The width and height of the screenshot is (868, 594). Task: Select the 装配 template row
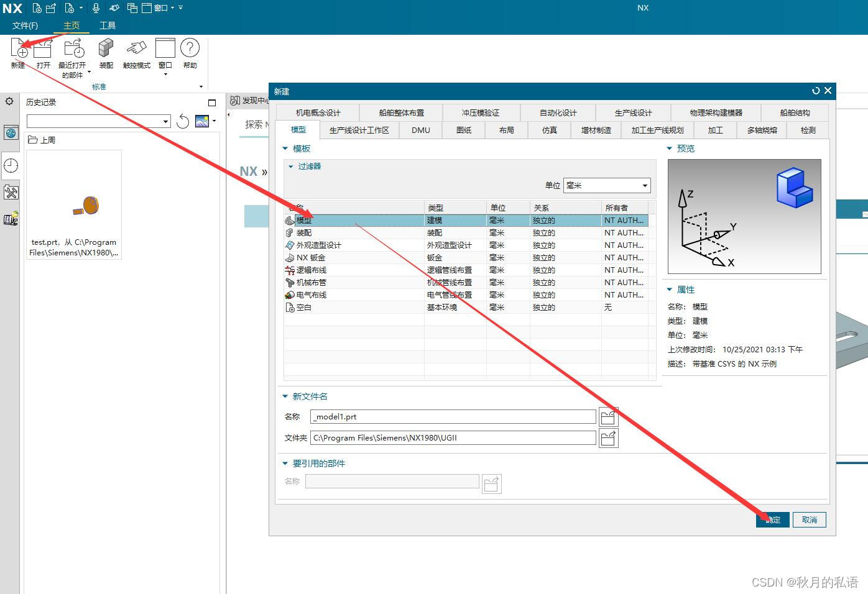[466, 233]
